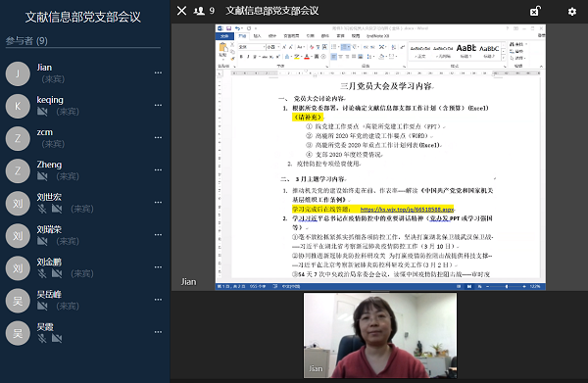The image size is (588, 383).
Task: Click the Bold icon in the Word ribbon
Action: (x=241, y=57)
